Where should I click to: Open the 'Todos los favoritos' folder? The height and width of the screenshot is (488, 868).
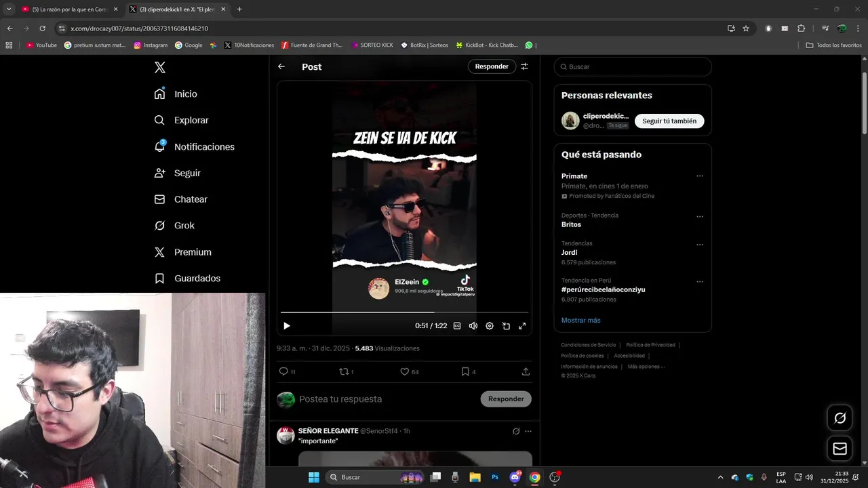(834, 45)
